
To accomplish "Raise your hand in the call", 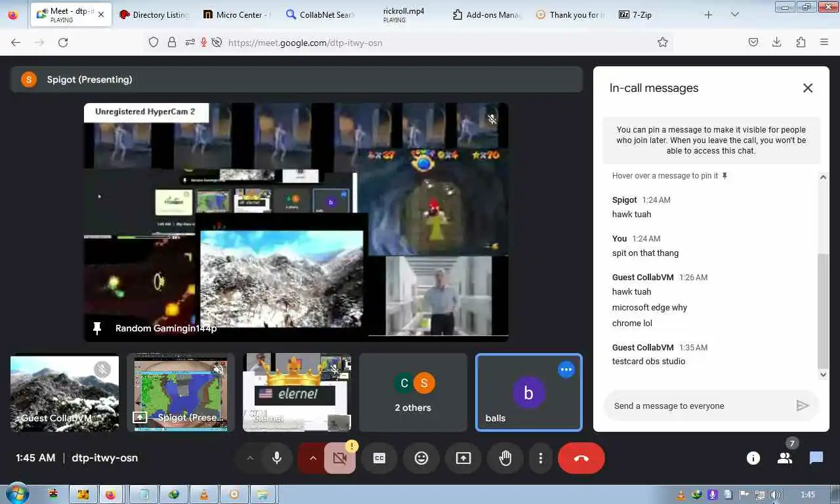I will click(x=505, y=458).
